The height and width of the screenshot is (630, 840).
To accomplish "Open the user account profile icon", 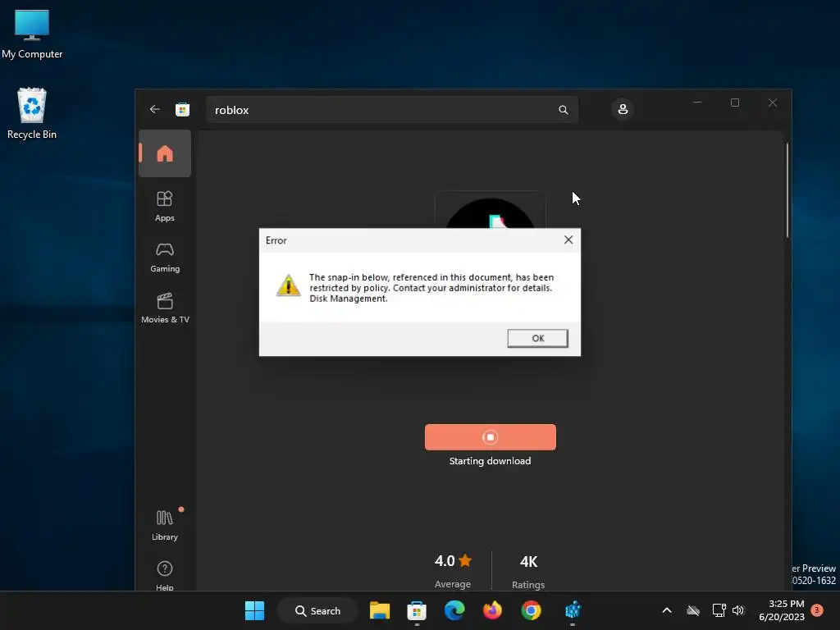I will click(x=623, y=109).
